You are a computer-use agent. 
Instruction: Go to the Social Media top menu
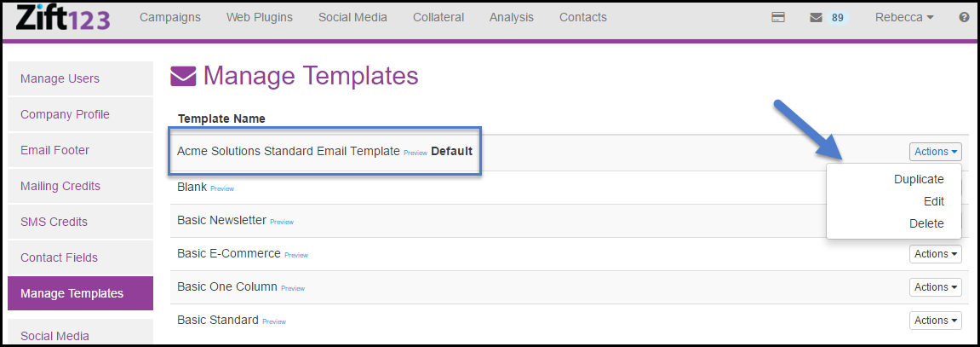[352, 17]
